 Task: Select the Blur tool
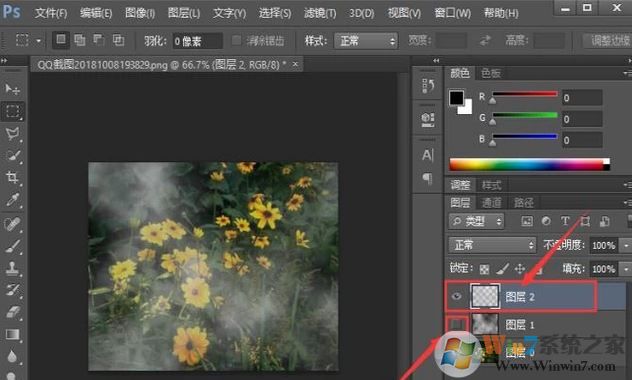click(x=12, y=356)
